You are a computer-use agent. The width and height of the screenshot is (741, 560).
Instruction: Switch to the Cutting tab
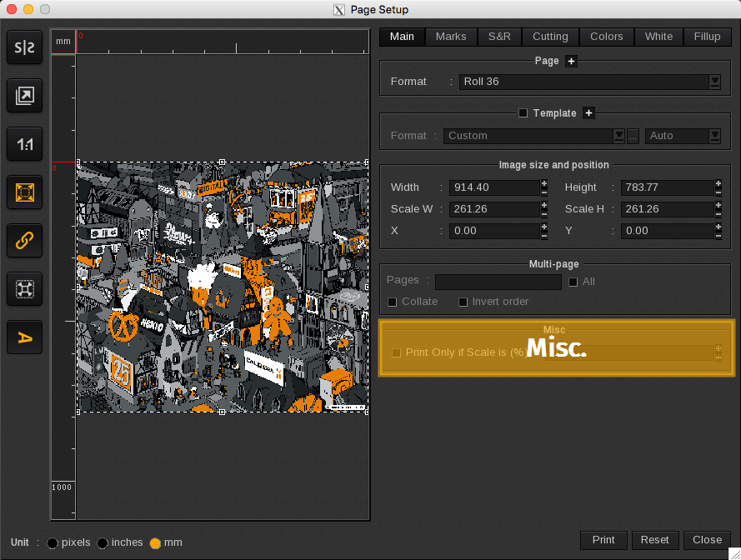pyautogui.click(x=550, y=37)
